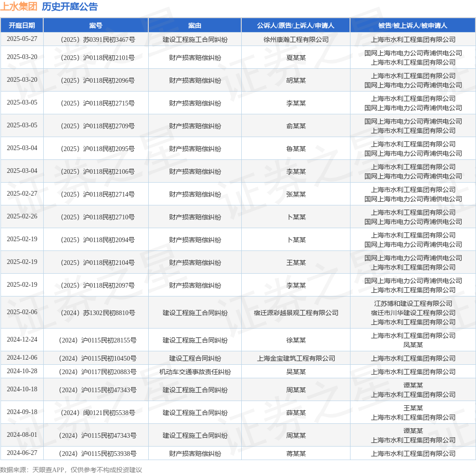This screenshot has width=476, height=474.
Task: Select case number (2024)闽0121民初5538号
Action: [98, 413]
